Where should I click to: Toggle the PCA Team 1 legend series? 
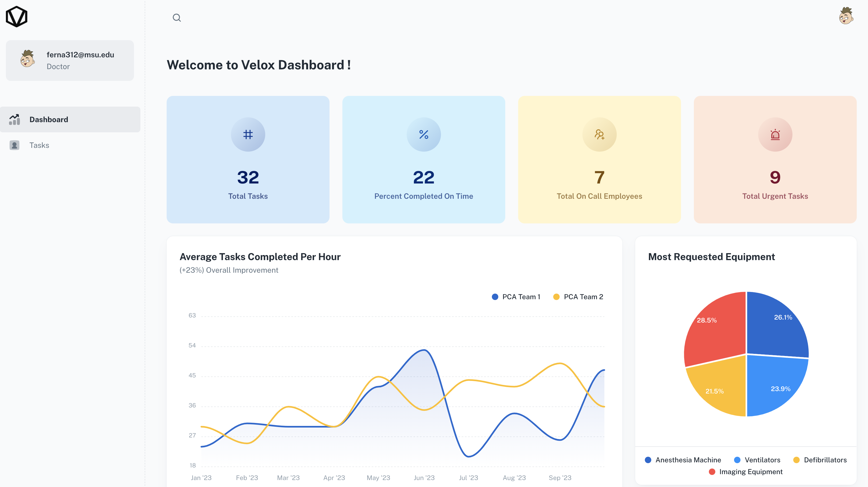[x=516, y=297]
